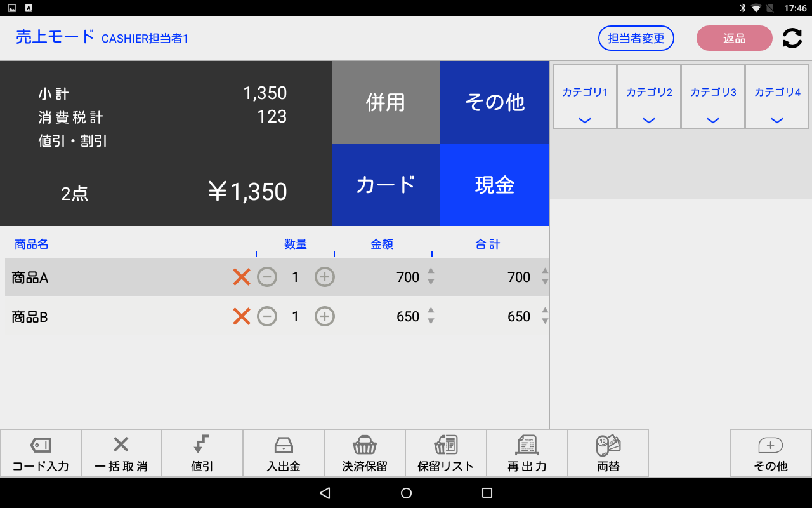Open the 保留リスト held list
Image resolution: width=812 pixels, height=508 pixels.
(x=446, y=453)
